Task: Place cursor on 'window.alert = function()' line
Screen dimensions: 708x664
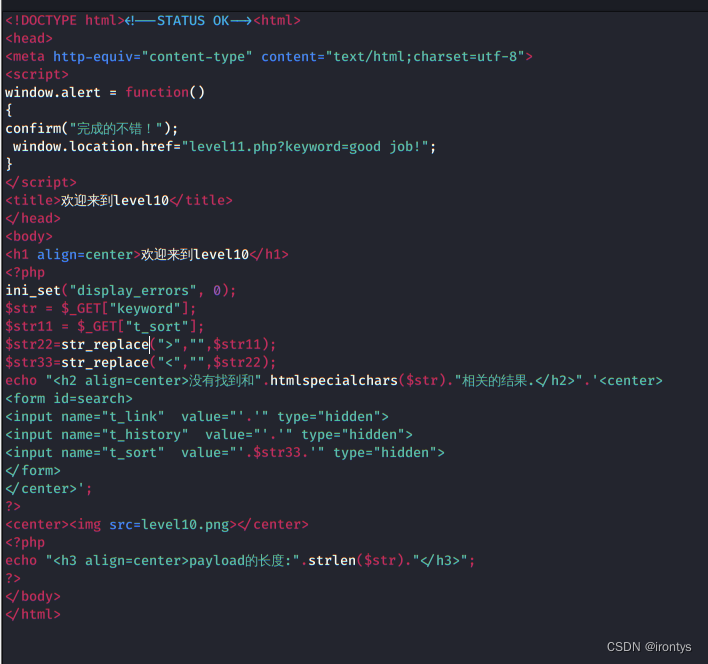Action: point(105,93)
